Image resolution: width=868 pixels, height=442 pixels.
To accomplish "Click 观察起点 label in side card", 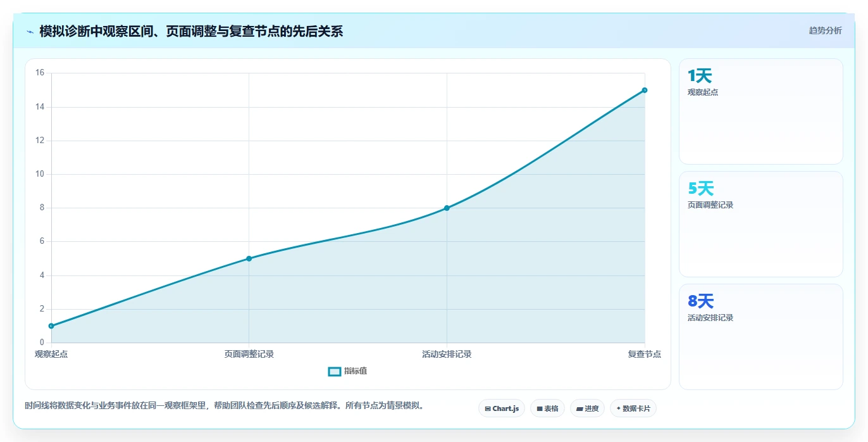I will click(703, 92).
